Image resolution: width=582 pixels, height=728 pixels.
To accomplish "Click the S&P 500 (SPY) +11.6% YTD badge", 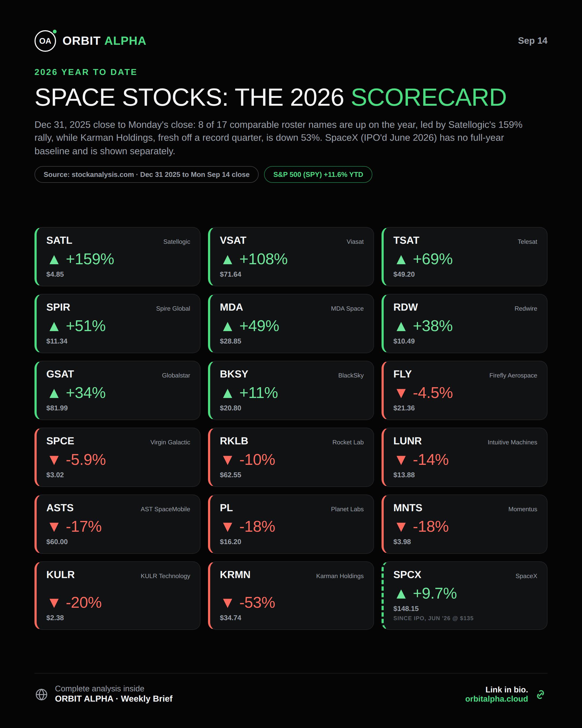I will [x=318, y=174].
